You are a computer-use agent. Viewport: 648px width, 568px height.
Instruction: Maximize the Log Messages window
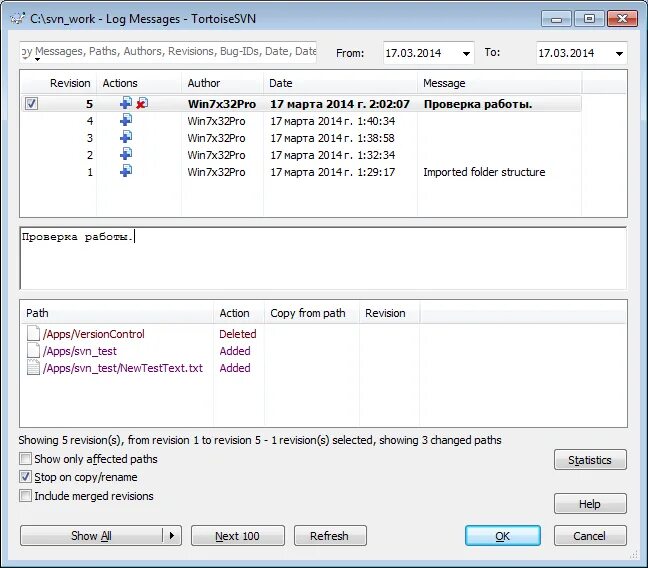point(590,19)
